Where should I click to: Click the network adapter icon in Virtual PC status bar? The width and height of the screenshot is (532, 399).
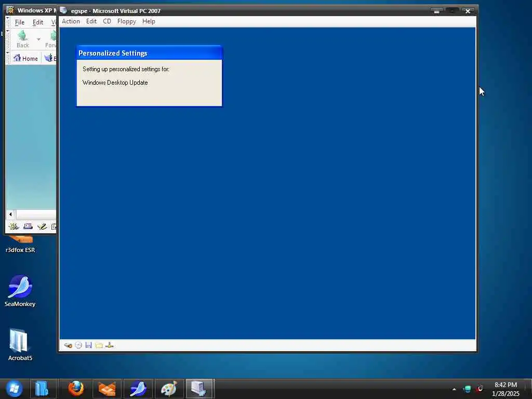[109, 345]
